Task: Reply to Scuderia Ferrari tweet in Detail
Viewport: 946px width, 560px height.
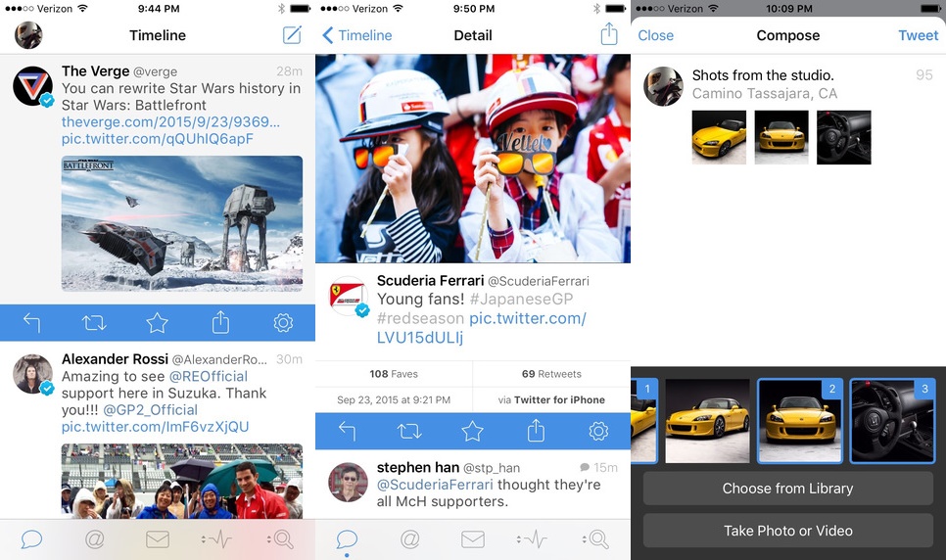Action: pos(347,431)
